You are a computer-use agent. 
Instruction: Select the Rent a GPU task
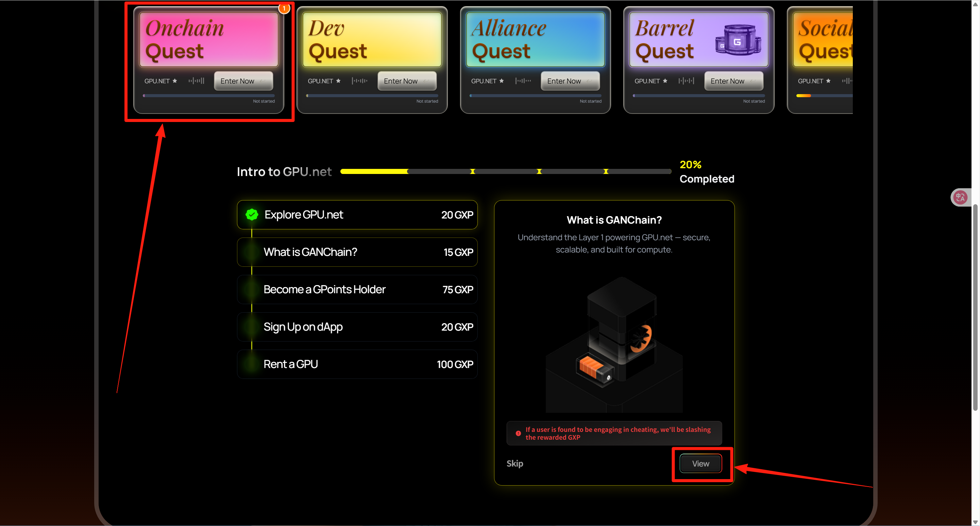click(x=357, y=364)
